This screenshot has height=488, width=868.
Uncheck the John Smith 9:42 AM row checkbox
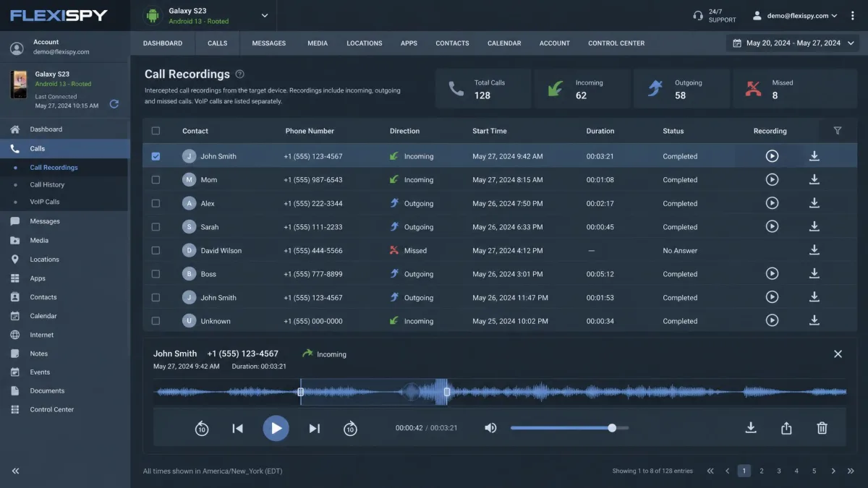pos(156,156)
